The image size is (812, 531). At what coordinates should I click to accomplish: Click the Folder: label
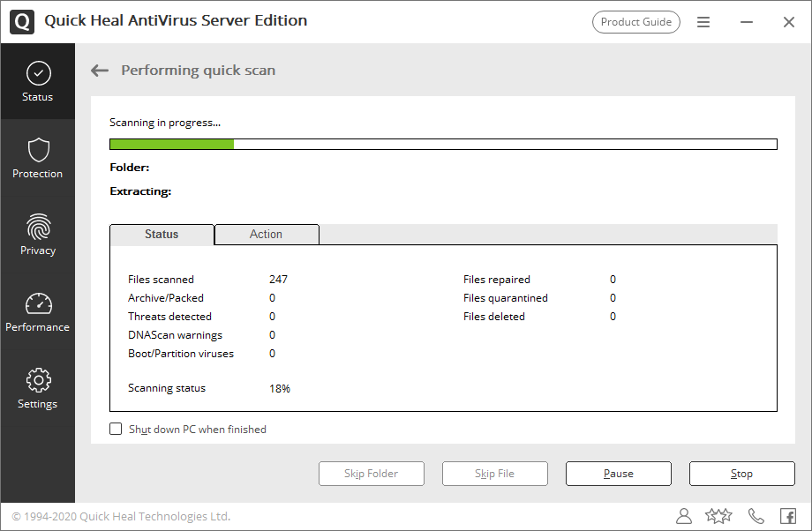[130, 168]
